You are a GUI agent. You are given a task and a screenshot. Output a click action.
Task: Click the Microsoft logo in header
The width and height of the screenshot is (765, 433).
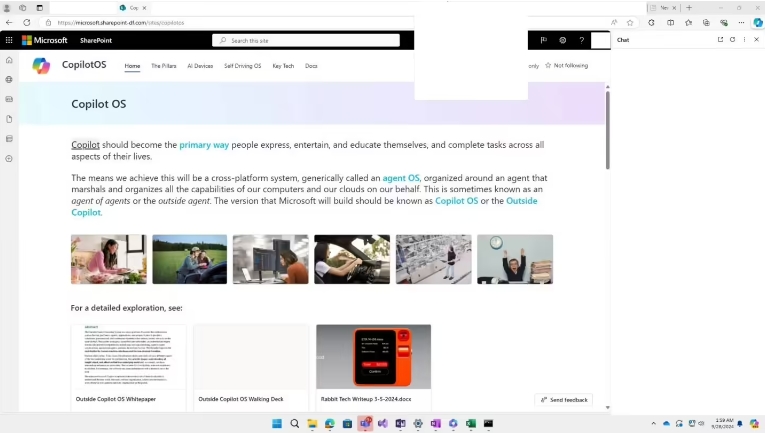[x=44, y=40]
